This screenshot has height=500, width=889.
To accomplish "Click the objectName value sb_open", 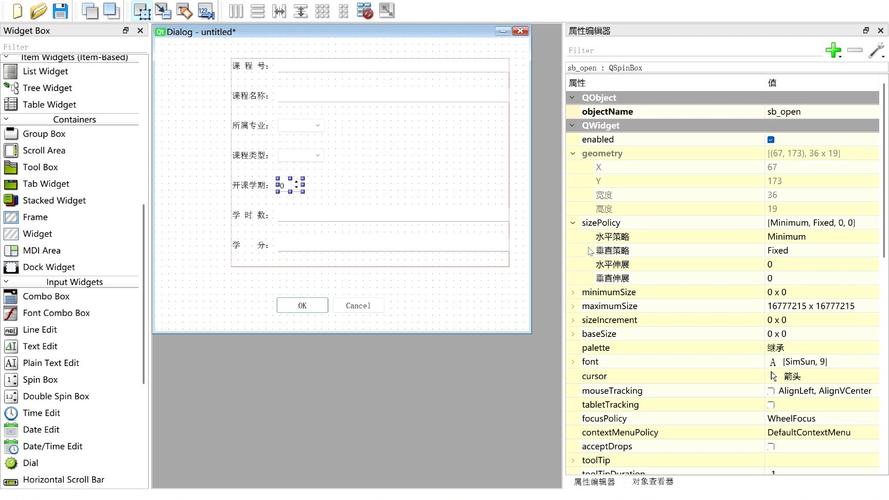I will click(784, 112).
